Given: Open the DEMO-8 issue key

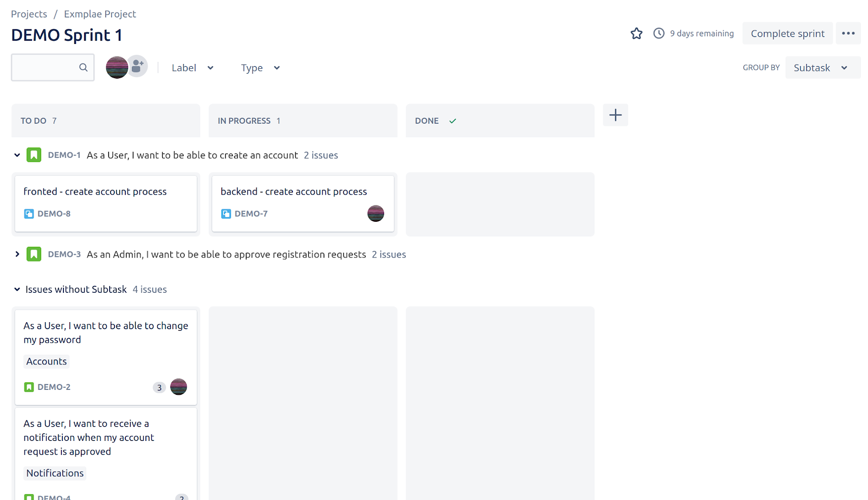Looking at the screenshot, I should coord(54,214).
